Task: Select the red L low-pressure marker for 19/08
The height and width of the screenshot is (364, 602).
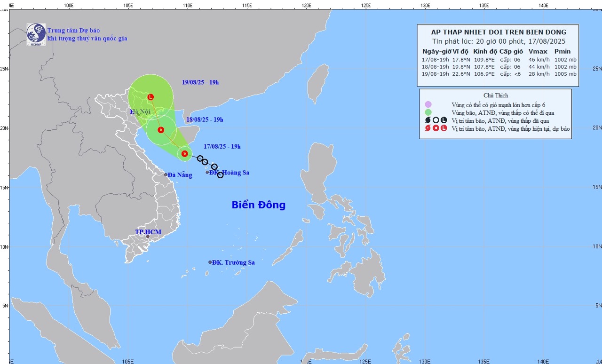Action: (150, 97)
